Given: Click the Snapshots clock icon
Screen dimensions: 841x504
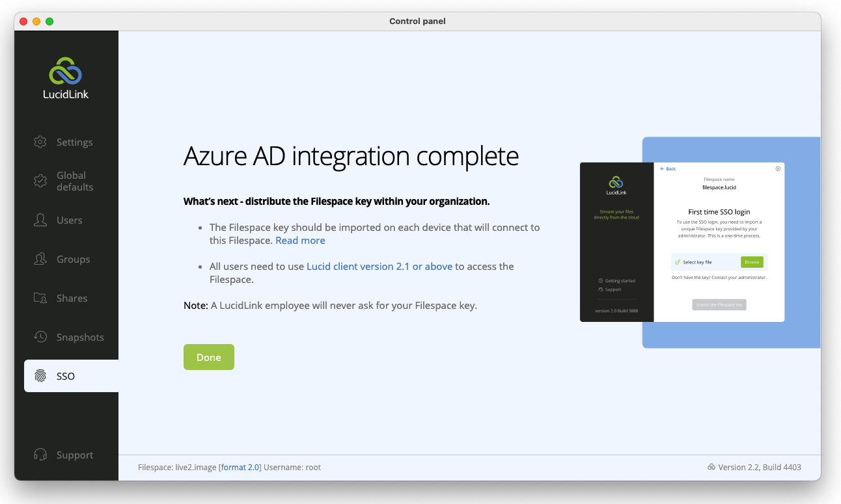Looking at the screenshot, I should click(x=40, y=337).
